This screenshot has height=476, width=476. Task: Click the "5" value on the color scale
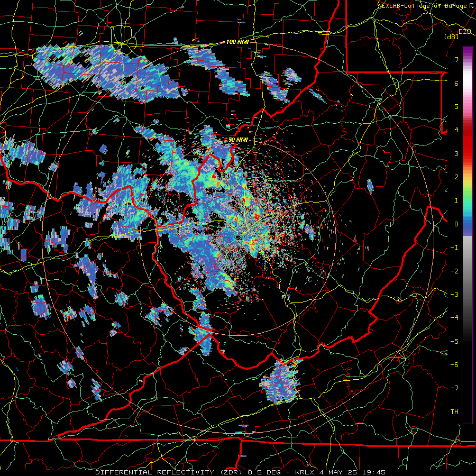point(456,106)
